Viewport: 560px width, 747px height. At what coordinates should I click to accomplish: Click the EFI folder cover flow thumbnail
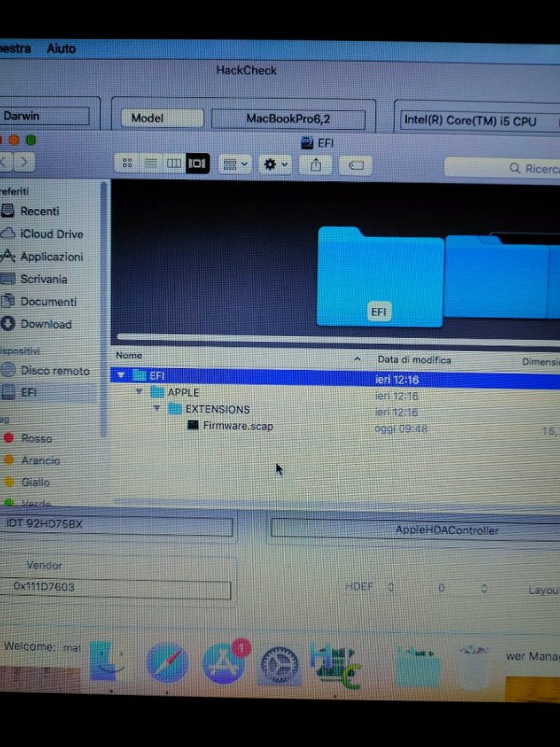point(380,276)
